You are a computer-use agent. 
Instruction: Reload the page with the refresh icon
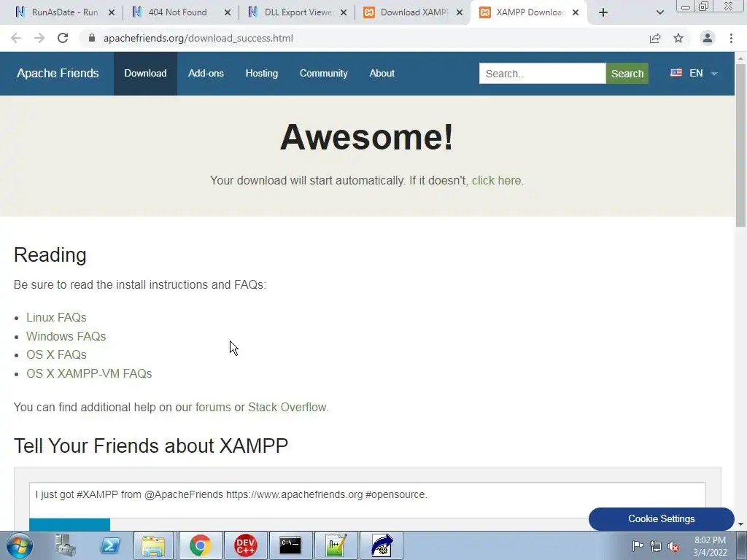pyautogui.click(x=63, y=38)
